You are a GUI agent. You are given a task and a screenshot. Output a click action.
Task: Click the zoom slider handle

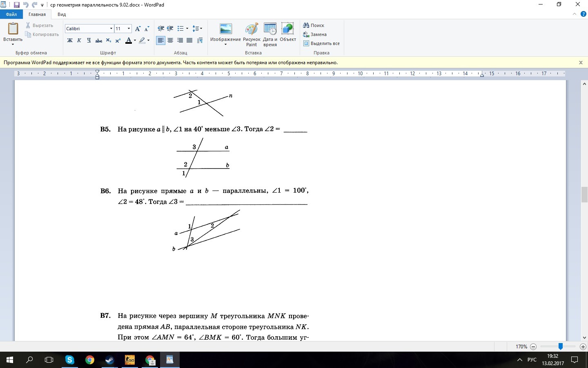coord(561,346)
